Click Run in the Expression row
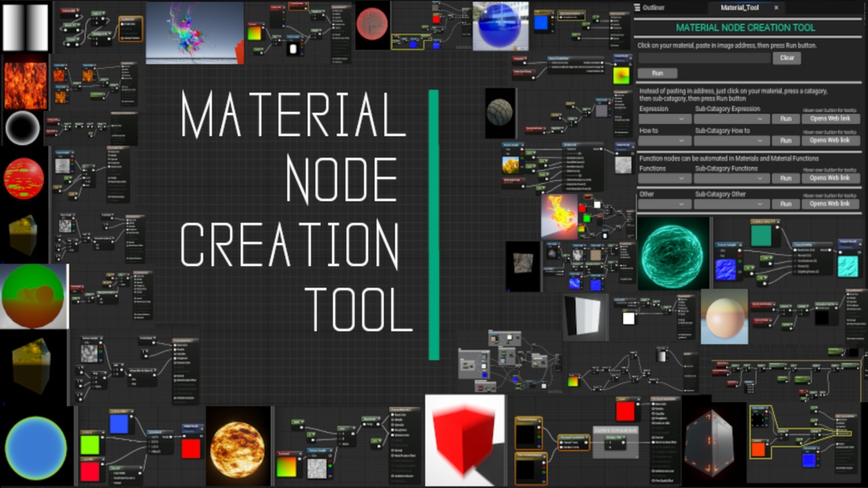Screen dimensions: 868x488 pos(785,119)
